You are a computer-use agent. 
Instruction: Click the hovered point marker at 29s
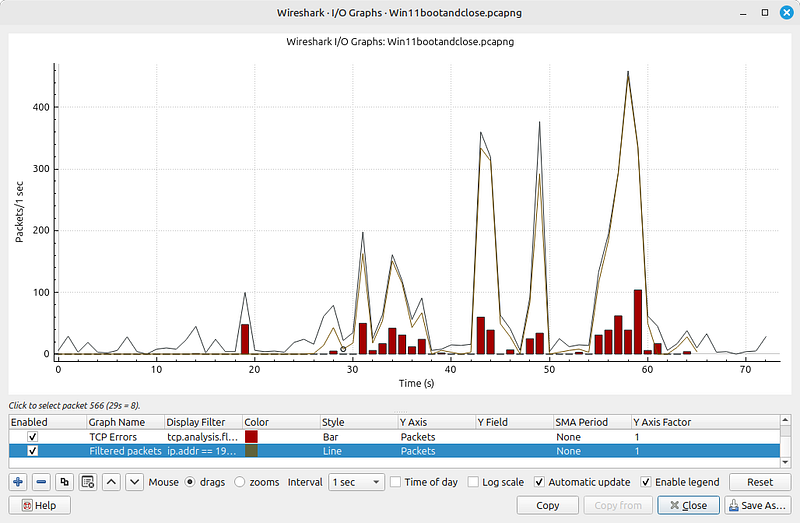pyautogui.click(x=343, y=350)
